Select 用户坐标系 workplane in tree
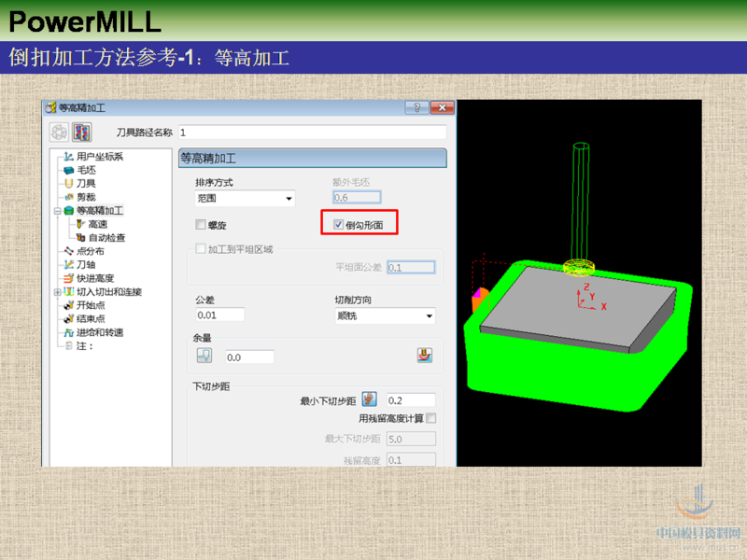The image size is (747, 560). [x=99, y=156]
